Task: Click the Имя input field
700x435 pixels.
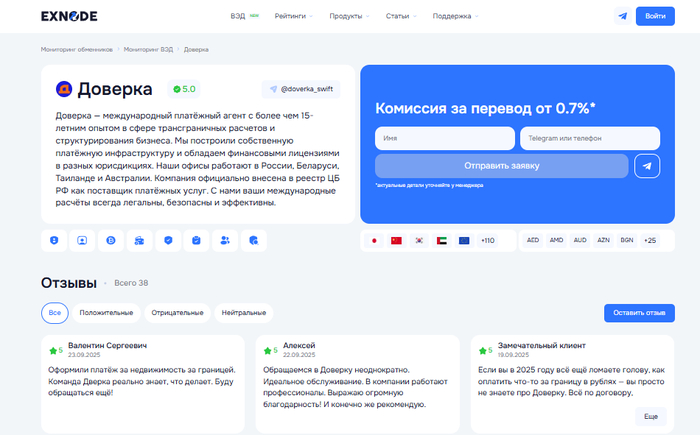Action: 444,138
